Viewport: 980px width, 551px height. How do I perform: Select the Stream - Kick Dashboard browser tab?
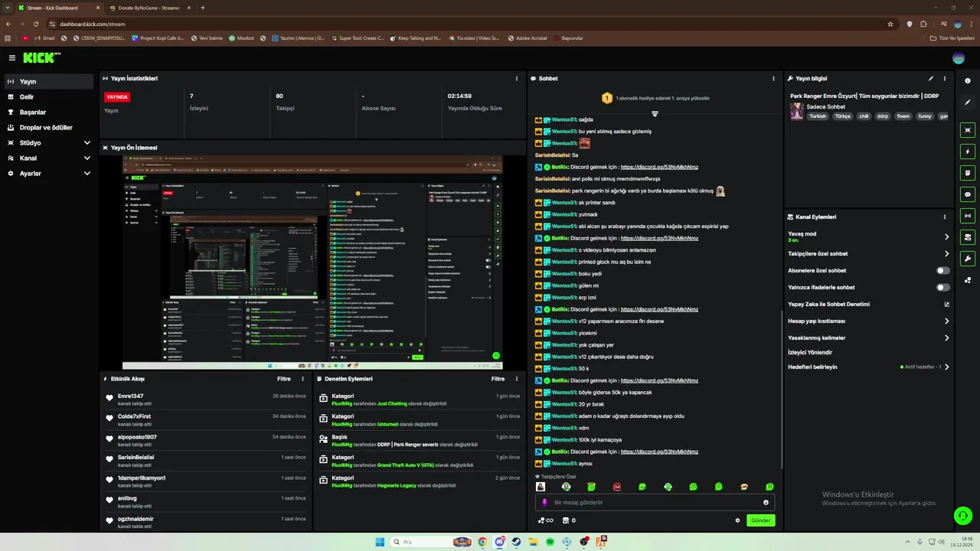(58, 8)
